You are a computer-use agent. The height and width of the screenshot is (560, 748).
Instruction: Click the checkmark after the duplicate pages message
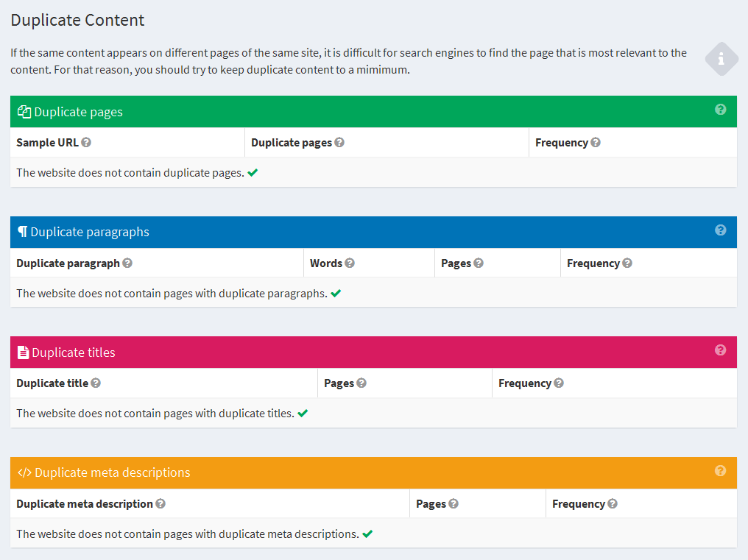click(251, 172)
